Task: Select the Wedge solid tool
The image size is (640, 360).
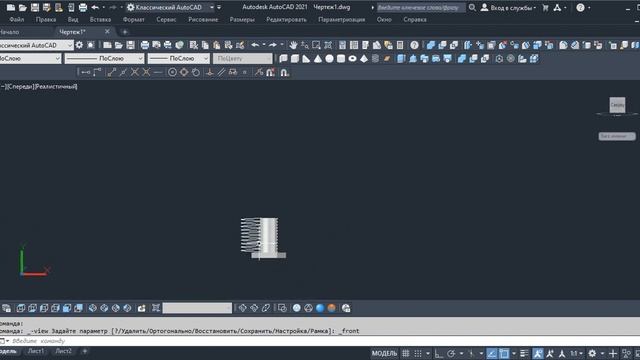Action: (306, 59)
